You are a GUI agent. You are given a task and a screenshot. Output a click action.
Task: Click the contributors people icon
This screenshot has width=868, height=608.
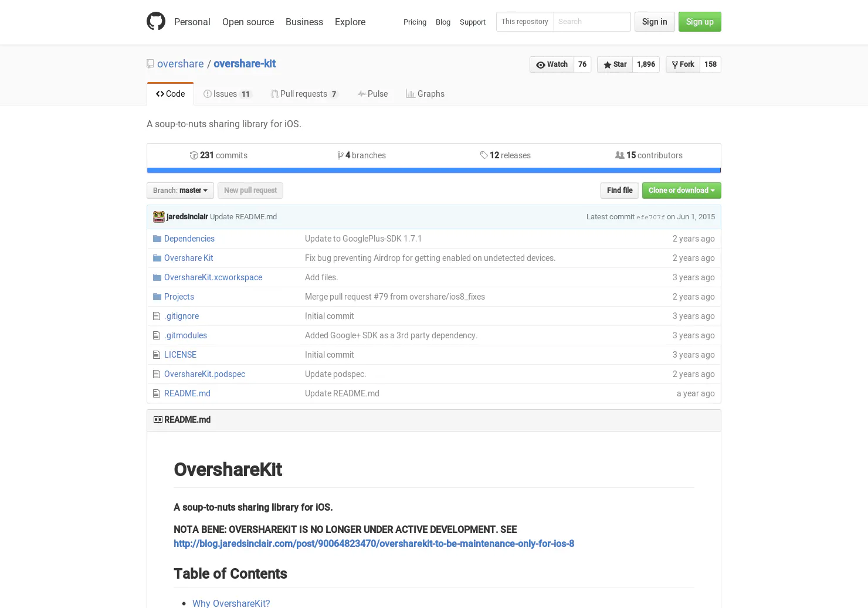click(619, 155)
